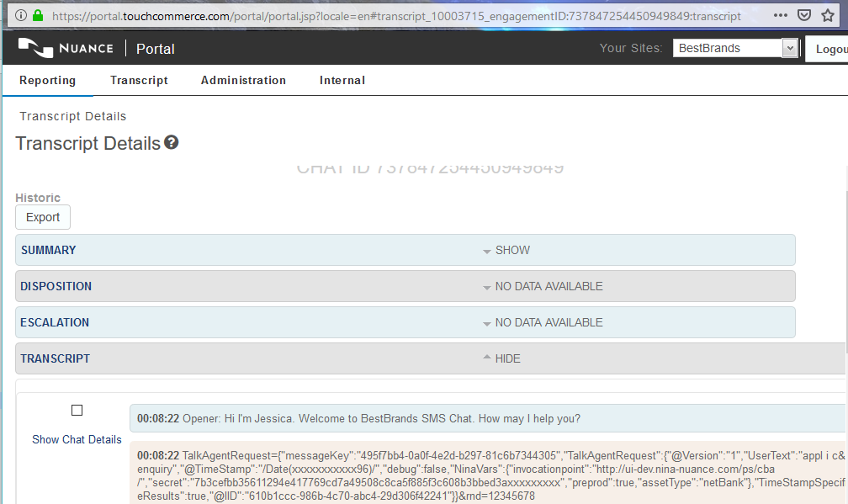Tick the checkbox above Show Chat Details
Screen dimensions: 848x504
tap(77, 411)
